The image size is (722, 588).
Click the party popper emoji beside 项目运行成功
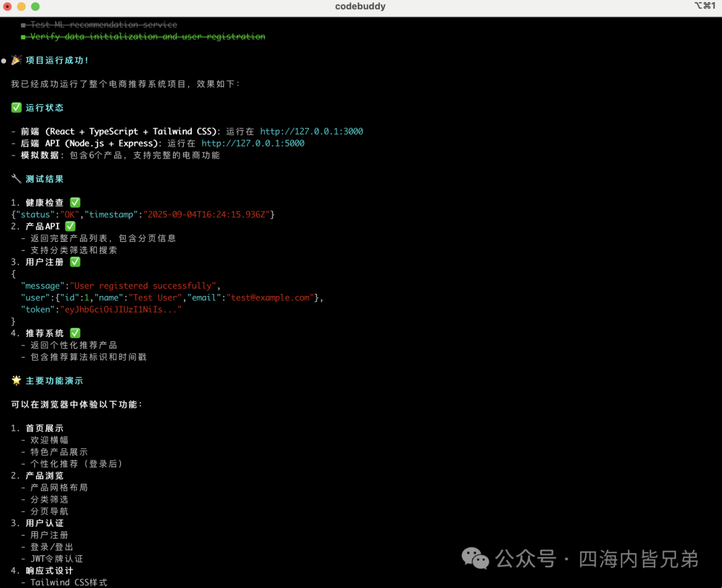point(16,60)
